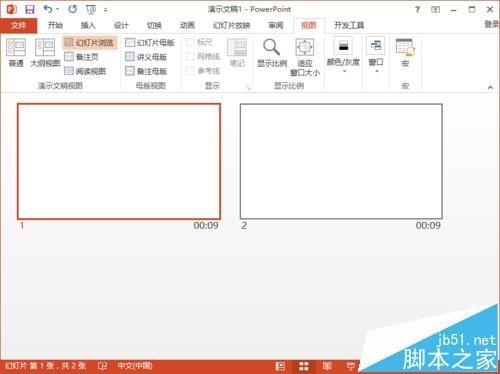This screenshot has height=374, width=500.
Task: Switch to the 开始 (Home) tab
Action: pyautogui.click(x=55, y=25)
